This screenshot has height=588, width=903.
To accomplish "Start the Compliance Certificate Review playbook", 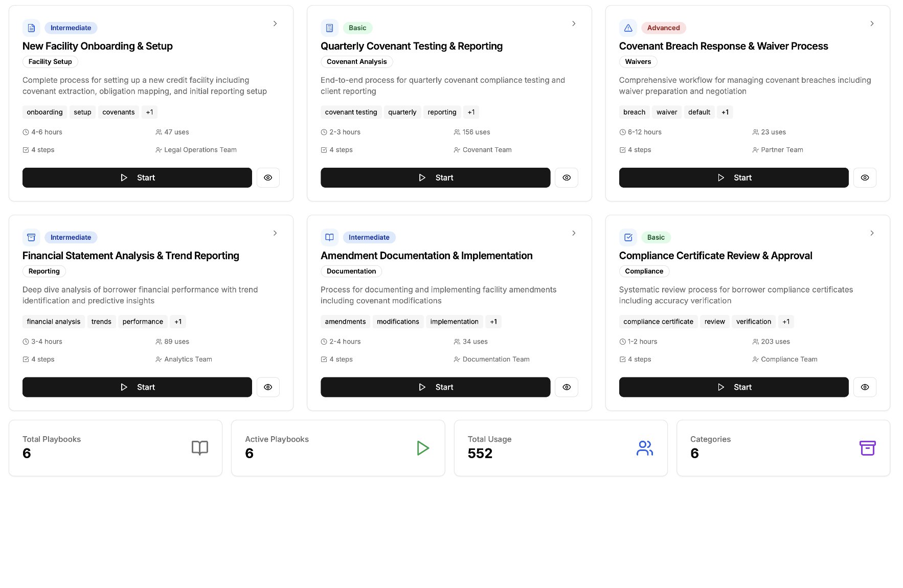I will (733, 387).
